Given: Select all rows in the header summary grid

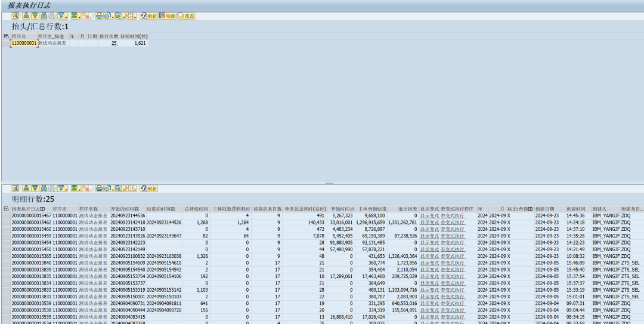Looking at the screenshot, I should coord(6,36).
